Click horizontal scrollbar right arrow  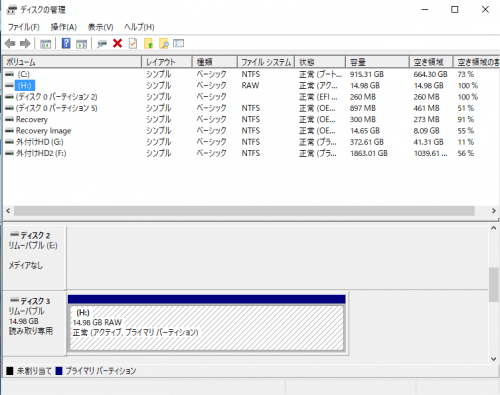494,211
